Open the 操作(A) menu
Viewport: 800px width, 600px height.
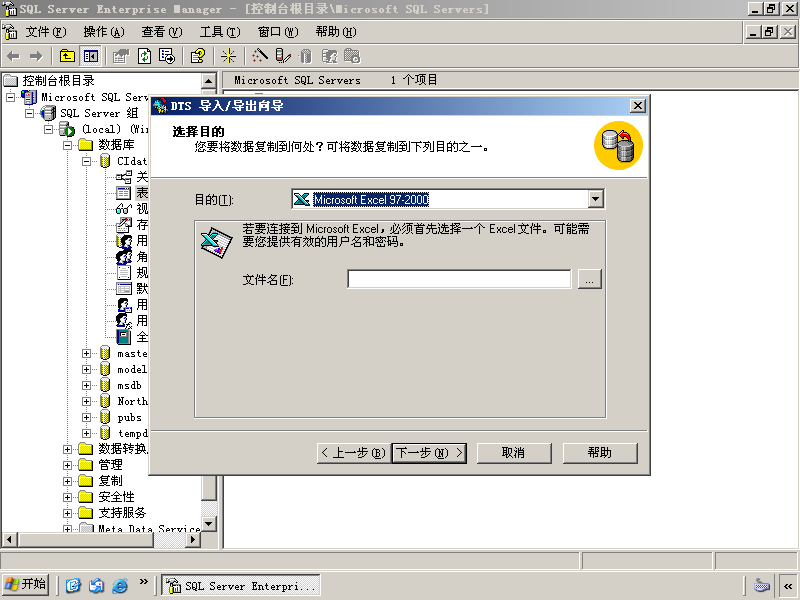[x=104, y=32]
